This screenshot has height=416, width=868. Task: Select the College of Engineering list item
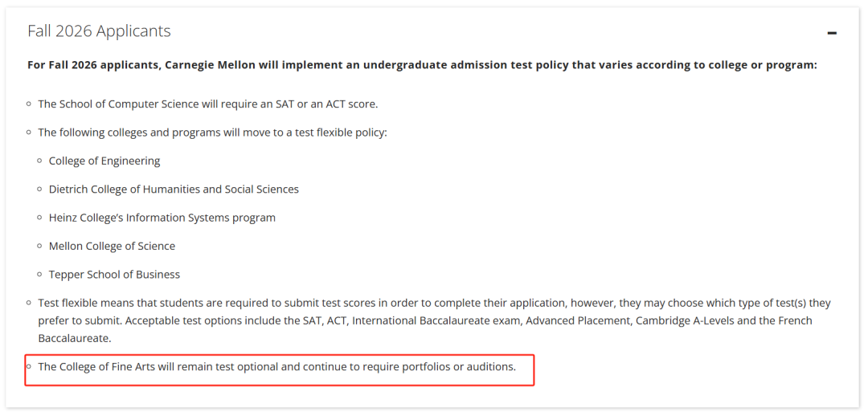pyautogui.click(x=104, y=161)
